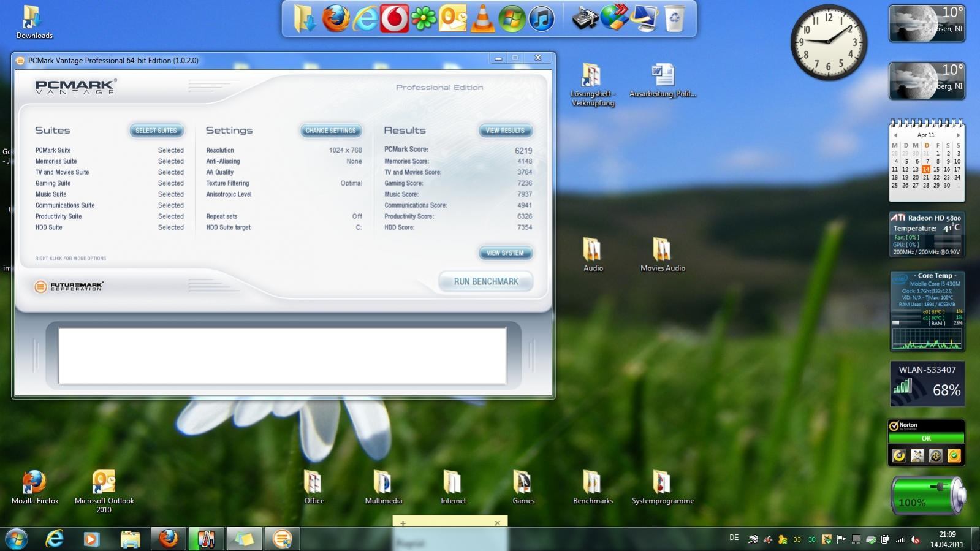Open the Benchmarks desktop folder
The width and height of the screenshot is (980, 551).
593,487
